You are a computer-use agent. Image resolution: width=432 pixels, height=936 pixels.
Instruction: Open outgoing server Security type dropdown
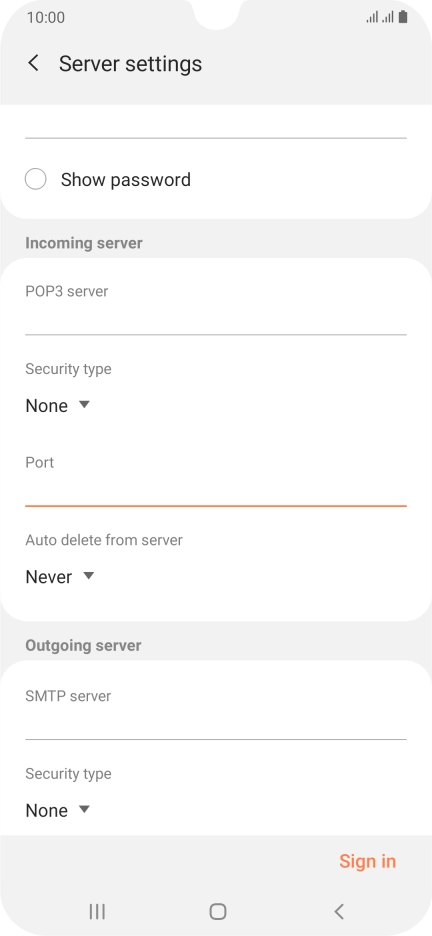[57, 811]
